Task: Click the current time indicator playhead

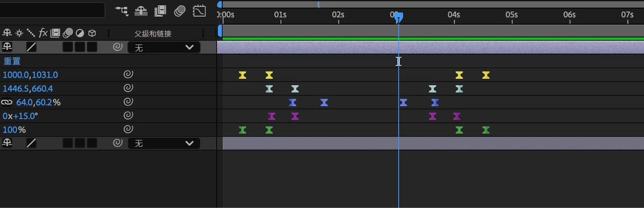Action: point(398,17)
